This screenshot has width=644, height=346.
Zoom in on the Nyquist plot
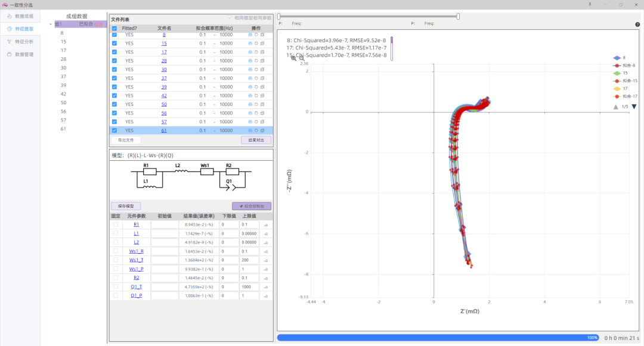coord(293,58)
